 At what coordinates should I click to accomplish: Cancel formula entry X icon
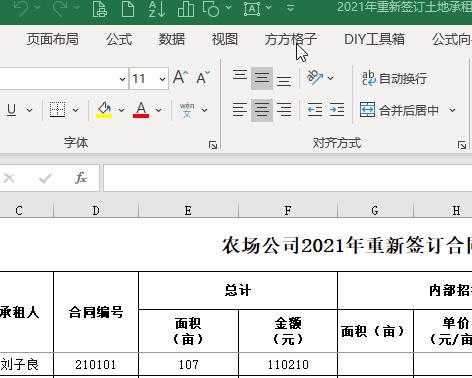pos(9,179)
